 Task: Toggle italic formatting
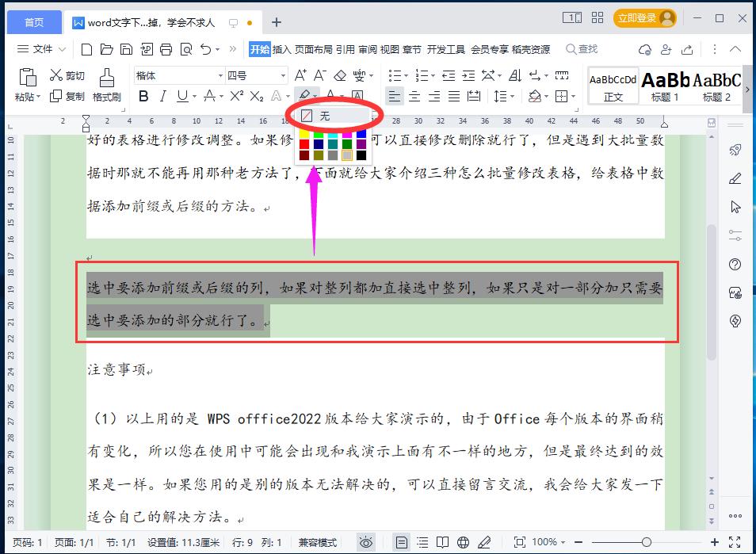(x=163, y=95)
